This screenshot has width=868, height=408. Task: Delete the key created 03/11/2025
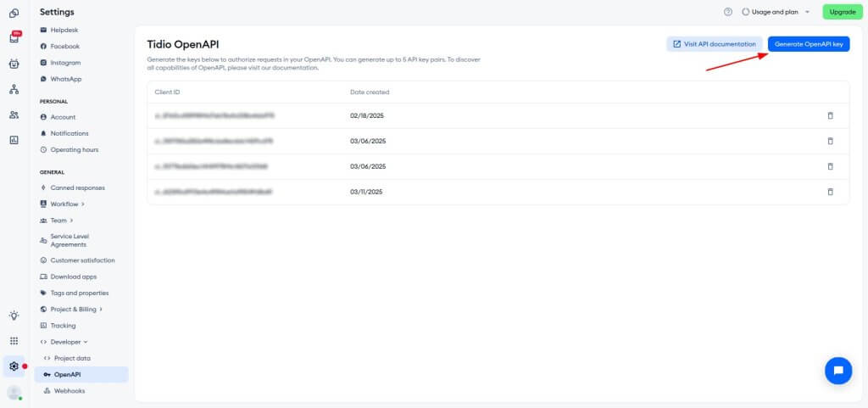[x=830, y=192]
